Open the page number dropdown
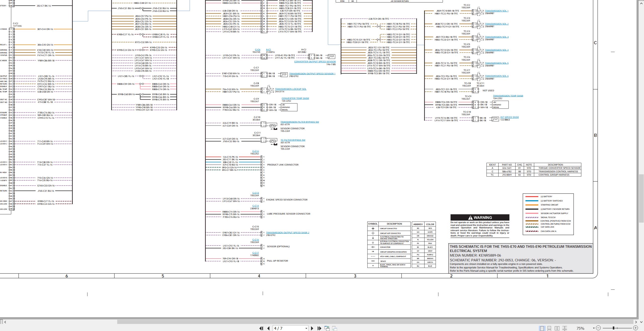The width and height of the screenshot is (644, 331). [x=306, y=328]
